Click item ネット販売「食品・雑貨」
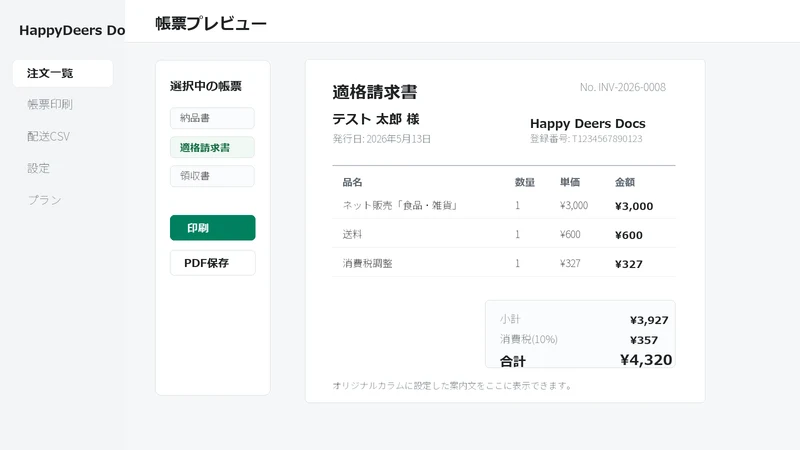Screen dimensions: 800x450 coord(401,205)
